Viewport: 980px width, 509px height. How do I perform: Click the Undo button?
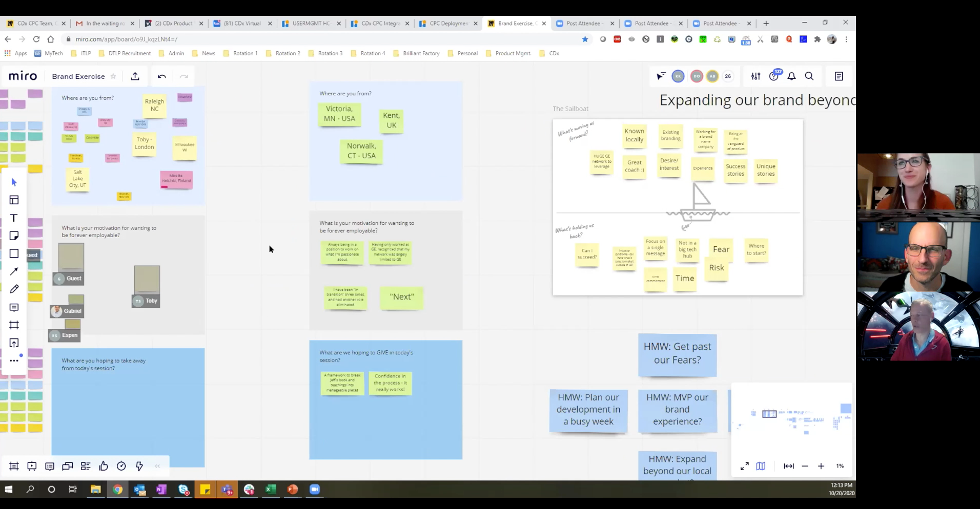pos(162,76)
